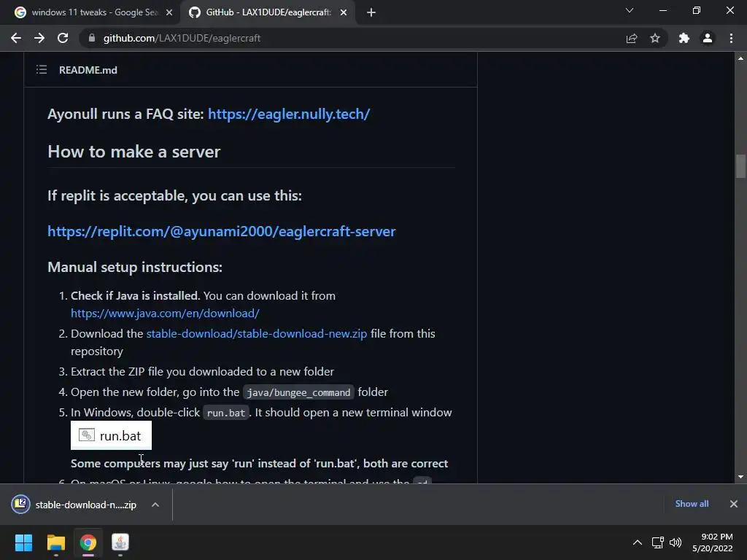Viewport: 747px width, 560px height.
Task: Open the tab search chevron
Action: (x=630, y=10)
